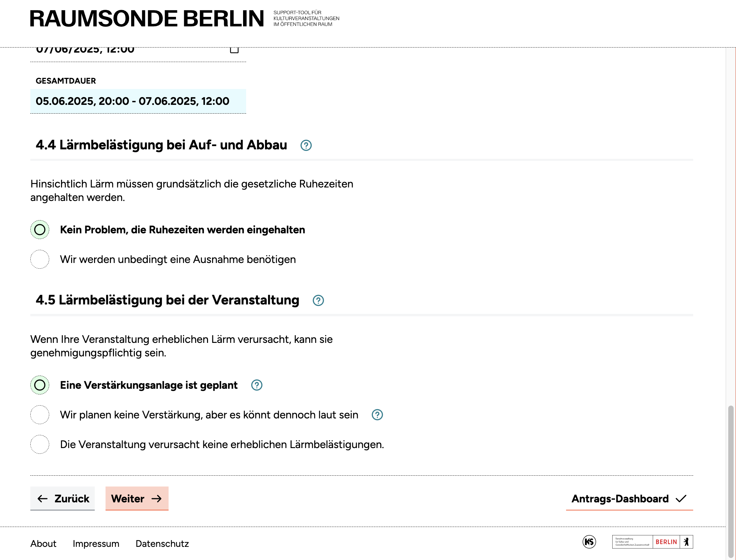Go back with the Zurück button
This screenshot has width=736, height=560.
click(63, 498)
